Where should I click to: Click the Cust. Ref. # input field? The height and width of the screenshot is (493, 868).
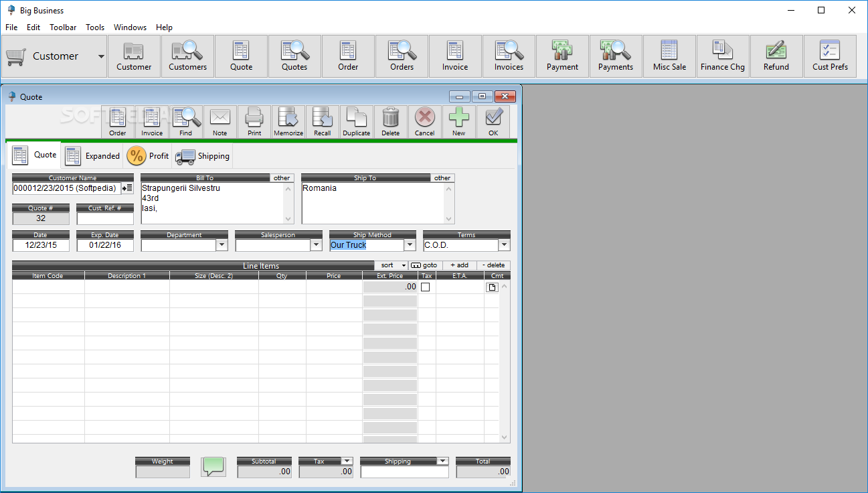pos(105,218)
